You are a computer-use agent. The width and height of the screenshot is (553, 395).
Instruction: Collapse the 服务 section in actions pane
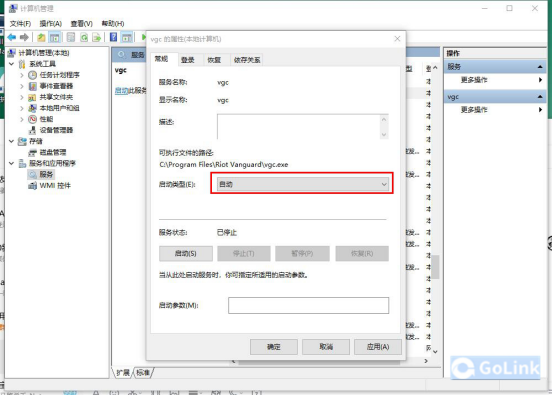[540, 67]
